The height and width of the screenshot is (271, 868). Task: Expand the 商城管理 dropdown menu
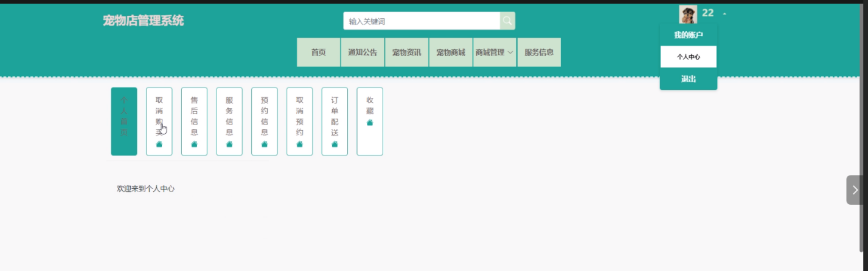tap(495, 52)
